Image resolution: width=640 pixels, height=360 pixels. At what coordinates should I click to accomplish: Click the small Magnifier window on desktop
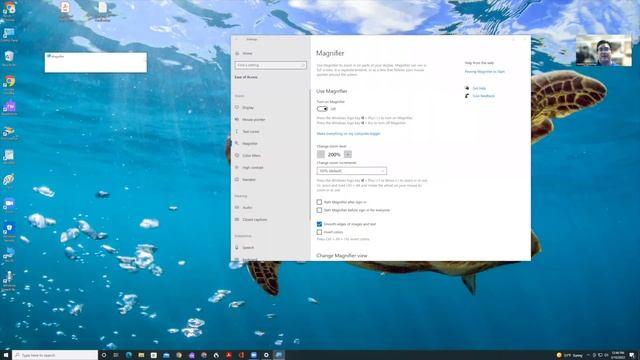tap(96, 62)
